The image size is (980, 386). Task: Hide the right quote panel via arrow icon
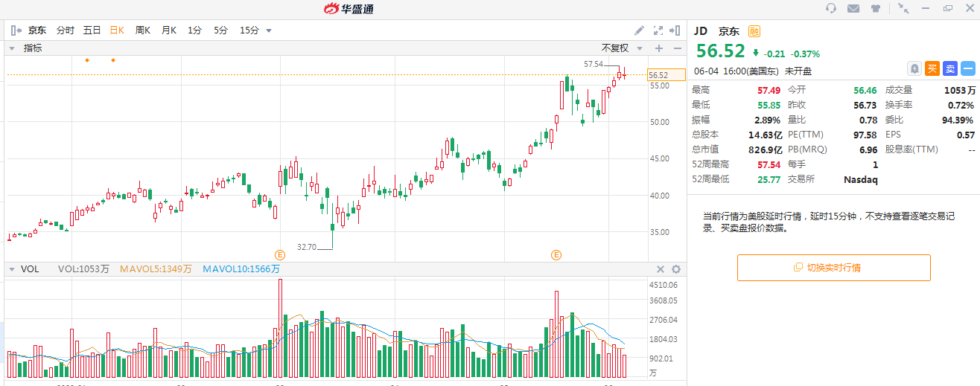coord(675,30)
